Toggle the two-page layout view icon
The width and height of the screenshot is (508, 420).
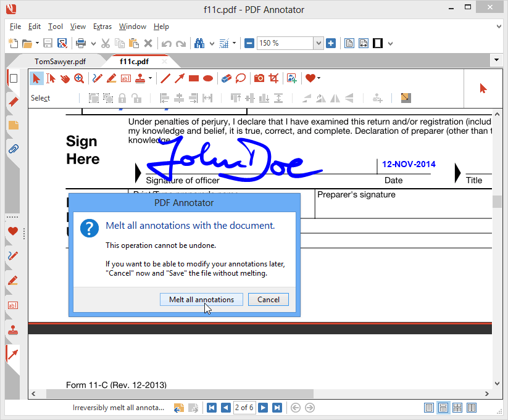pyautogui.click(x=472, y=408)
